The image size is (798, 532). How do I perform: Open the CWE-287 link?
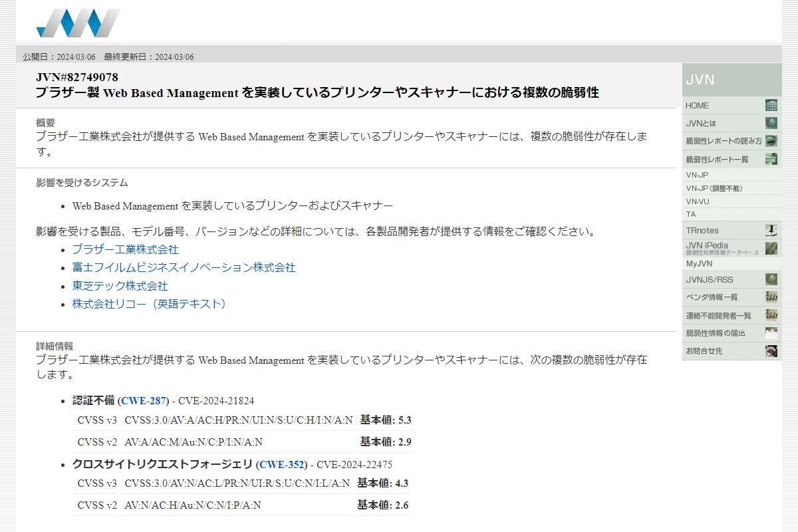pyautogui.click(x=143, y=400)
